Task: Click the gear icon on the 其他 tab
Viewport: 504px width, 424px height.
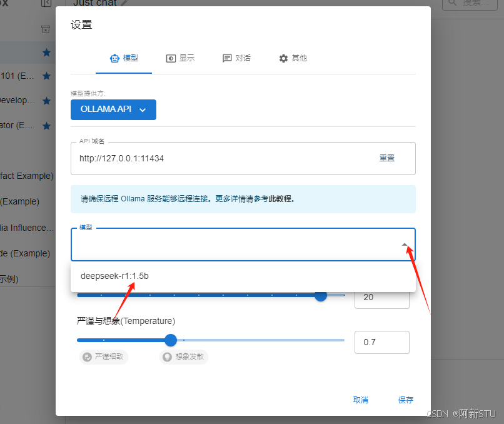Action: [283, 59]
